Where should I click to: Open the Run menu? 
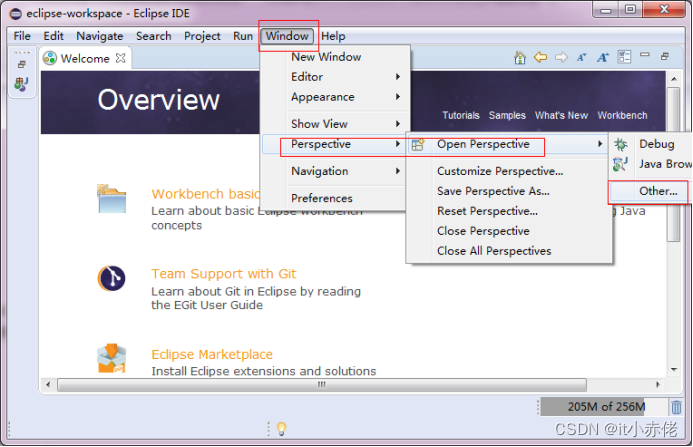(x=243, y=36)
